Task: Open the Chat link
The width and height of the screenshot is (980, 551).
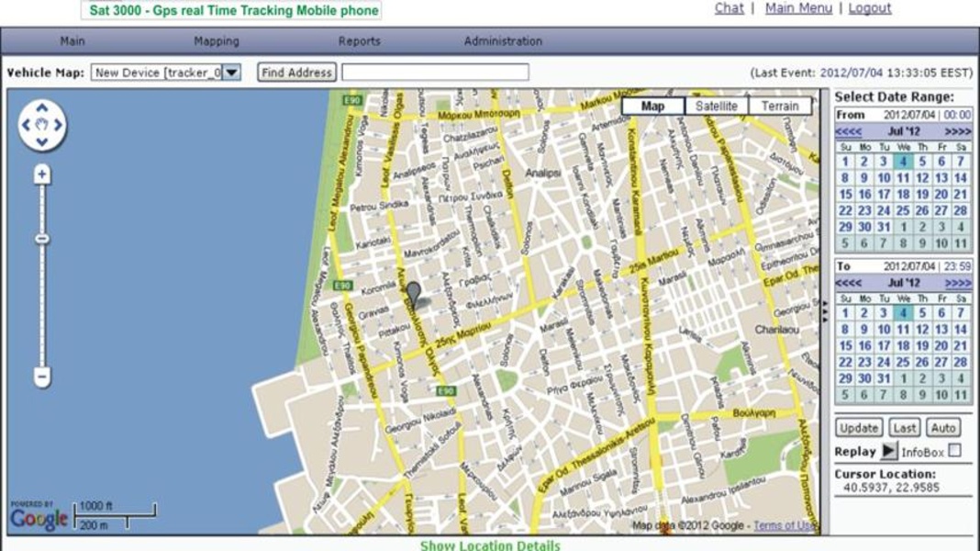Action: coord(729,8)
